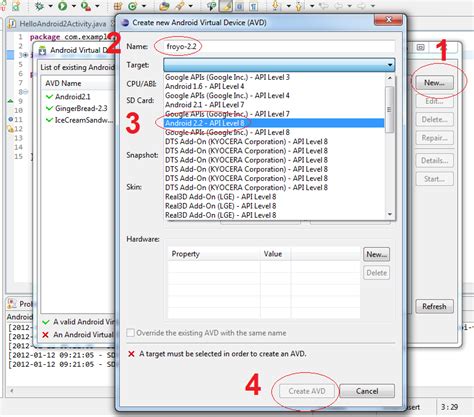Click the Hardware Delete button in dialog
474x417 pixels.
[377, 273]
